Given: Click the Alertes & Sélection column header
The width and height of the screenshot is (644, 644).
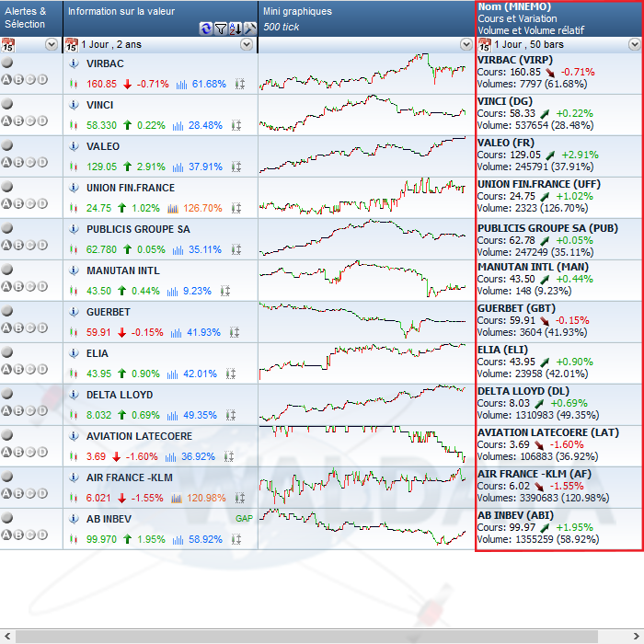Looking at the screenshot, I should (x=31, y=18).
